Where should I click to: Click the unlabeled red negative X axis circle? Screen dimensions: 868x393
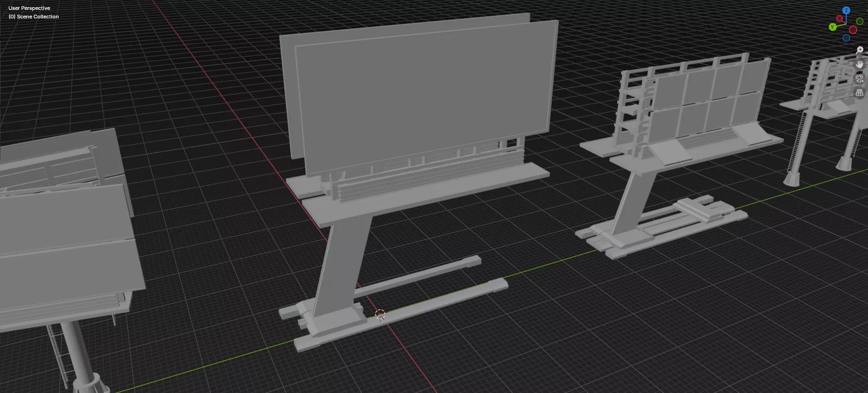[x=853, y=30]
